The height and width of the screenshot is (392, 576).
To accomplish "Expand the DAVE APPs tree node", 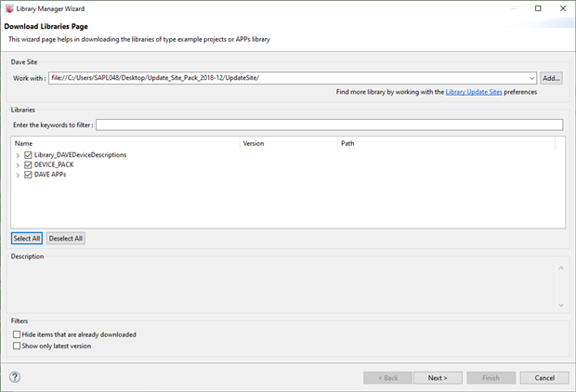I will coord(18,175).
